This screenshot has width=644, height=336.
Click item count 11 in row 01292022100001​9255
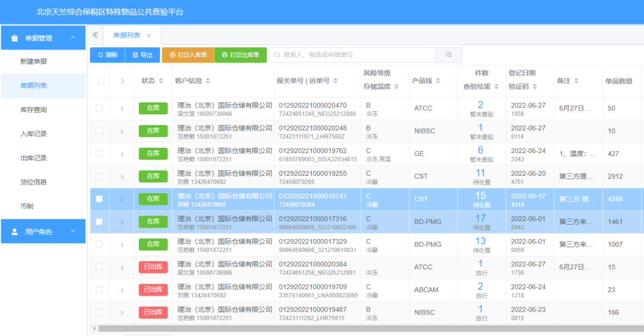[481, 173]
